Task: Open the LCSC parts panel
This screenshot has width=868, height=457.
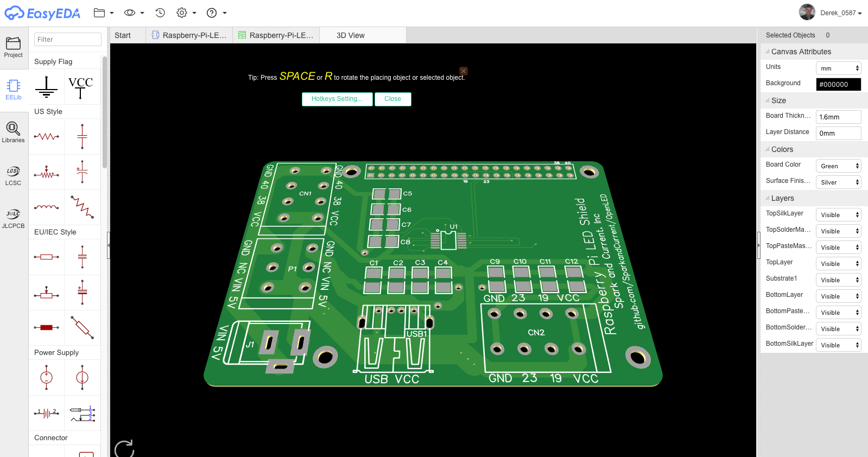Action: [x=13, y=175]
